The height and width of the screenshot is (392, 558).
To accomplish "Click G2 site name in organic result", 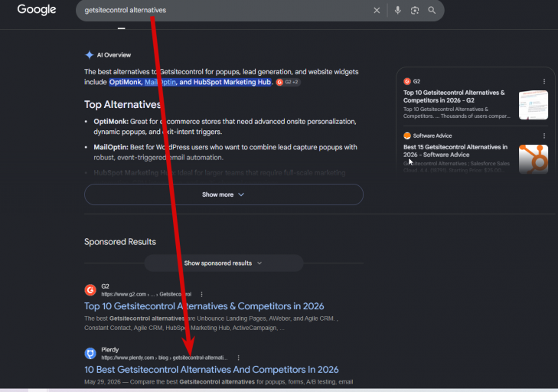I will point(106,286).
